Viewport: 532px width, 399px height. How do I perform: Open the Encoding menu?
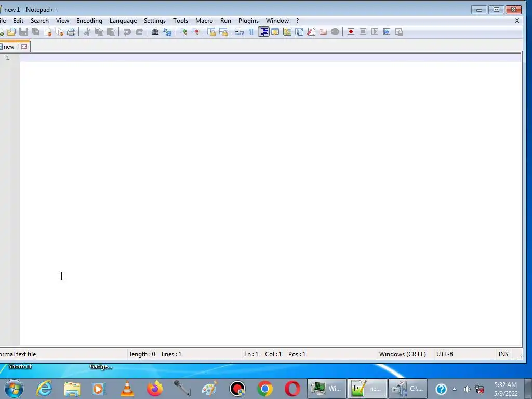pos(89,21)
